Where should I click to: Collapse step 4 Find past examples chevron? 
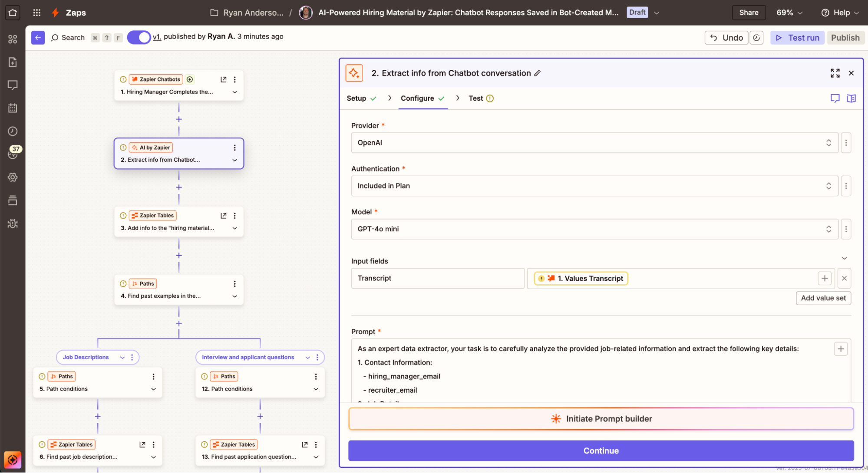[x=234, y=296]
